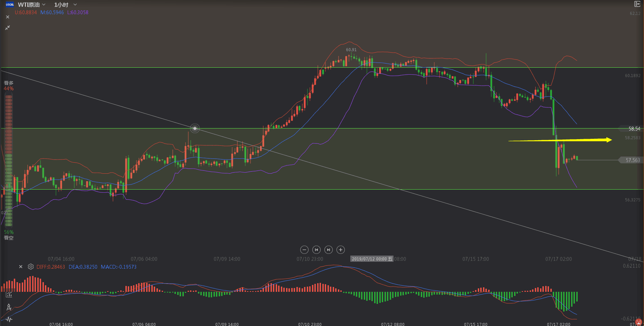The height and width of the screenshot is (326, 644).
Task: Click the trendline anchor point circle
Action: pyautogui.click(x=195, y=128)
